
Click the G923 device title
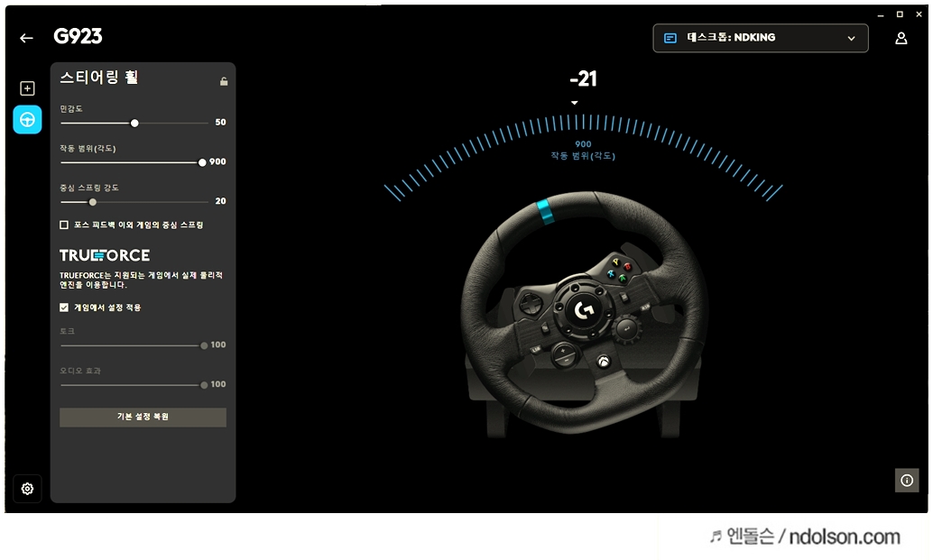78,36
